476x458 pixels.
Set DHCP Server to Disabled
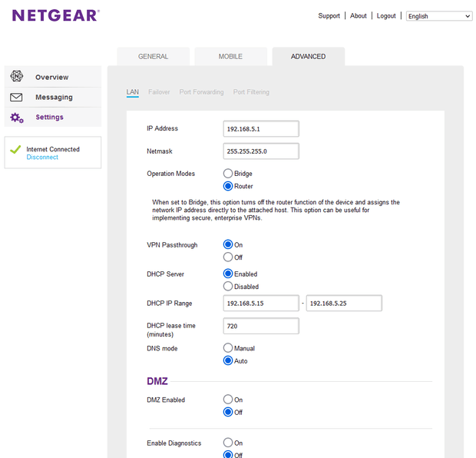point(228,287)
